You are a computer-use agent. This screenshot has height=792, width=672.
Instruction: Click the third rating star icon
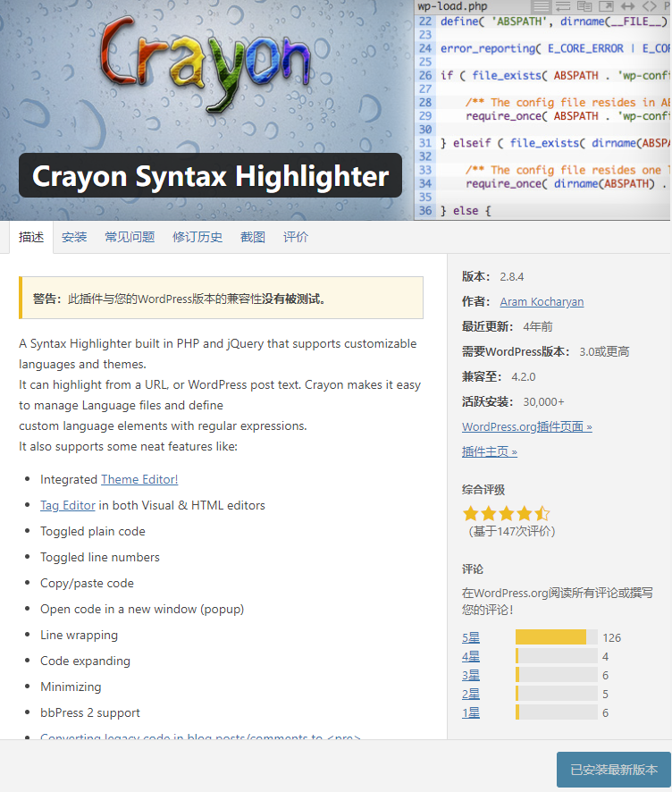coord(507,513)
